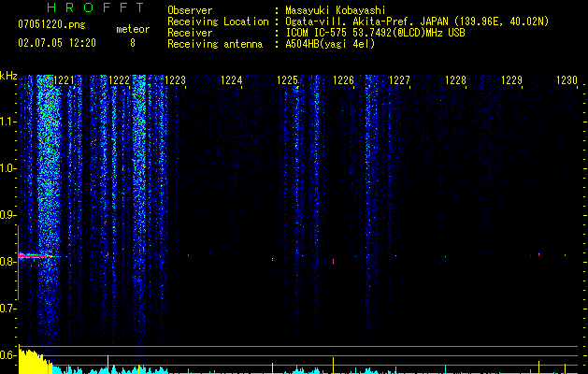The width and height of the screenshot is (588, 374).
Task: Click the HROFFT title text
Action: [96, 7]
